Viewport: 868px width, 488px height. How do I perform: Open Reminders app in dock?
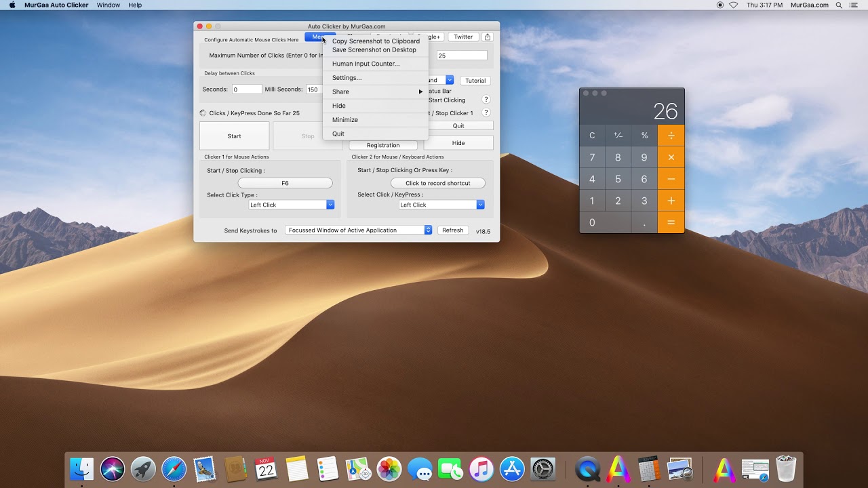(328, 469)
